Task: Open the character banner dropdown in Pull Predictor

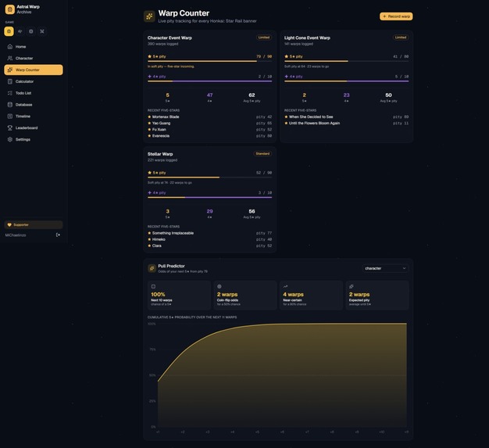Action: tap(385, 268)
